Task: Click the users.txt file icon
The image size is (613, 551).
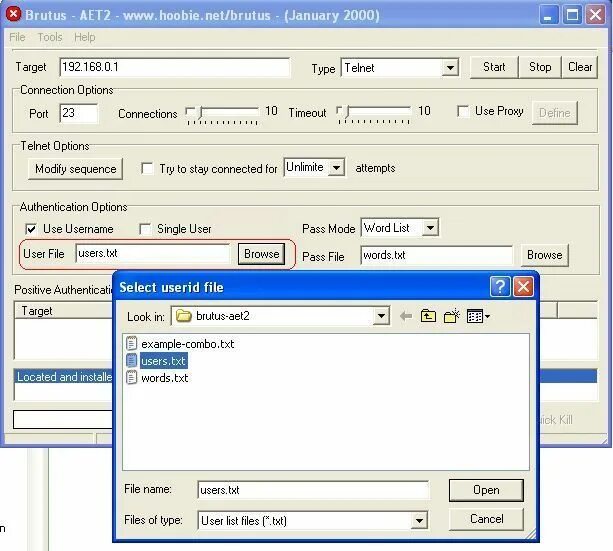Action: [132, 360]
